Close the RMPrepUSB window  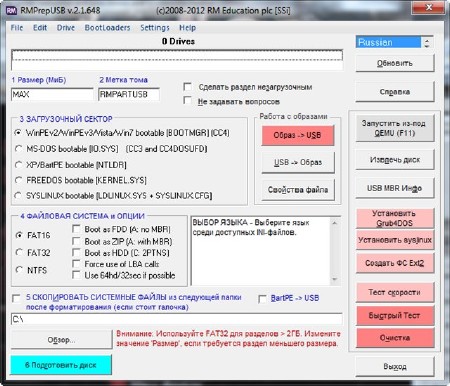pyautogui.click(x=428, y=7)
